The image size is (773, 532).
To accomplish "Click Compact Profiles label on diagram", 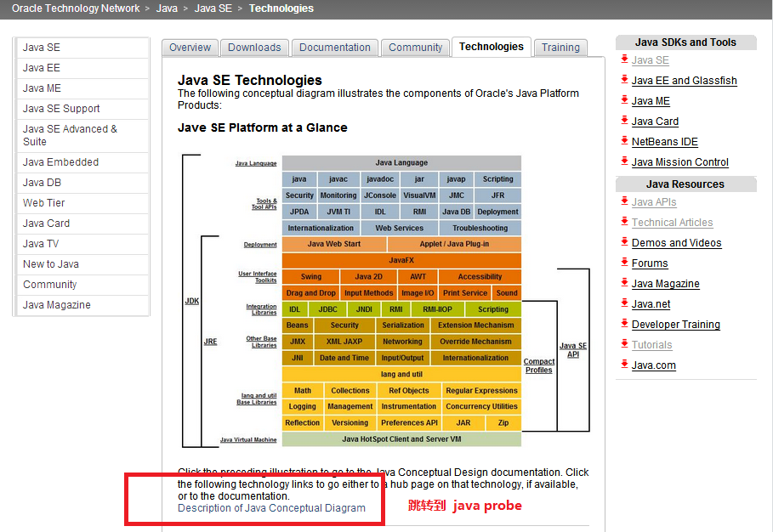I will coord(539,365).
